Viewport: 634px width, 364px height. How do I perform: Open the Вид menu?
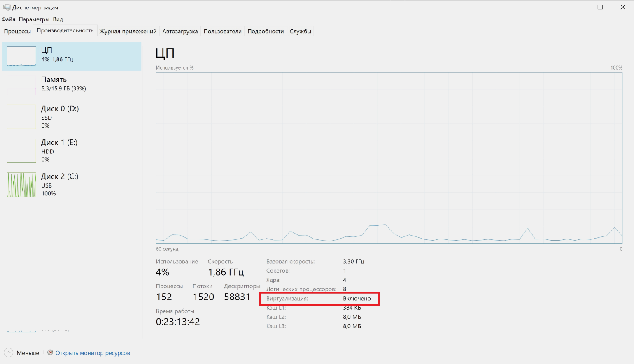pos(58,19)
